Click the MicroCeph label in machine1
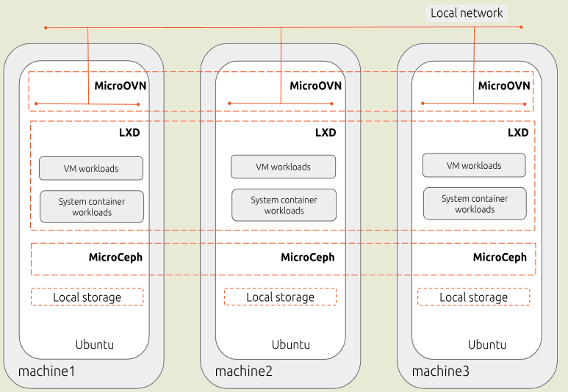Image resolution: width=568 pixels, height=392 pixels. pyautogui.click(x=115, y=258)
